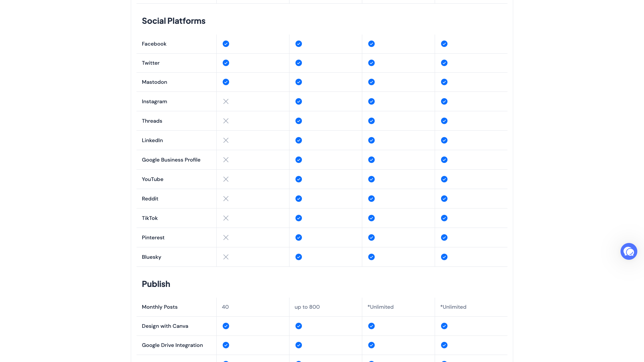644x362 pixels.
Task: Select the Mastodon checkmark in the last column
Action: click(444, 82)
